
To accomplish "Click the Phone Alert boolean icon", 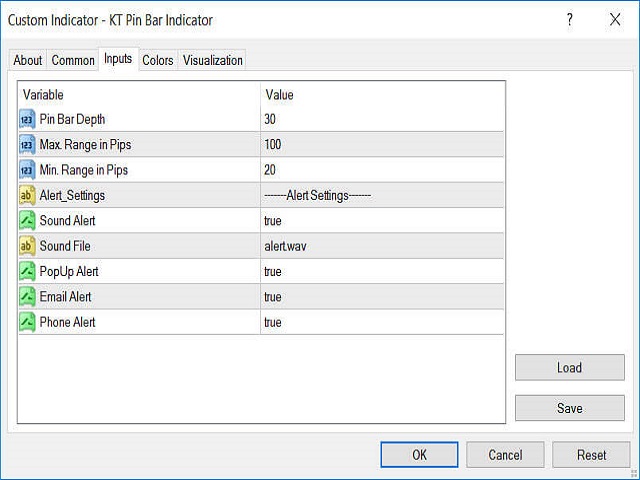I will click(x=28, y=322).
